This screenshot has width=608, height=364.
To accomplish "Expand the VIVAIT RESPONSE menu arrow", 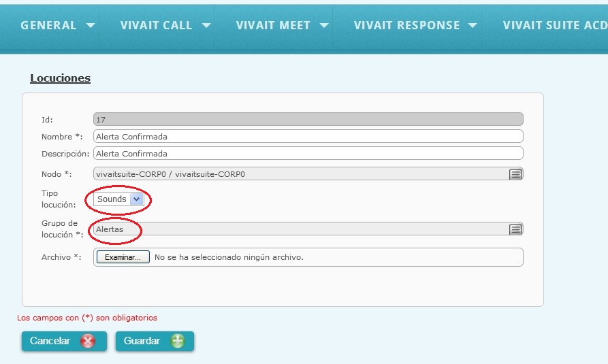I will [x=473, y=26].
